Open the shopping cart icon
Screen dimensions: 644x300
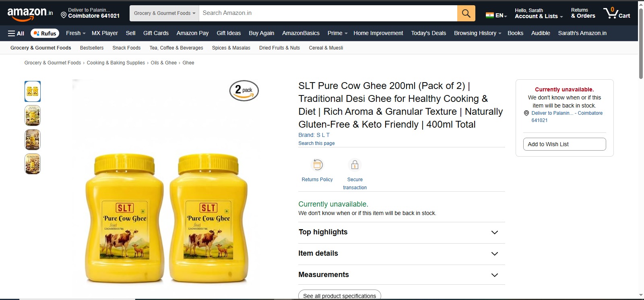click(617, 13)
